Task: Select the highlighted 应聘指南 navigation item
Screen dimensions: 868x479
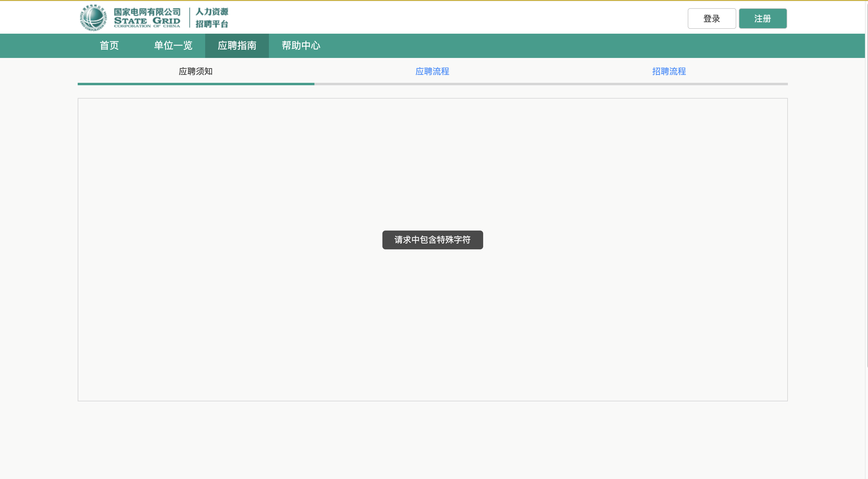Action: click(237, 46)
